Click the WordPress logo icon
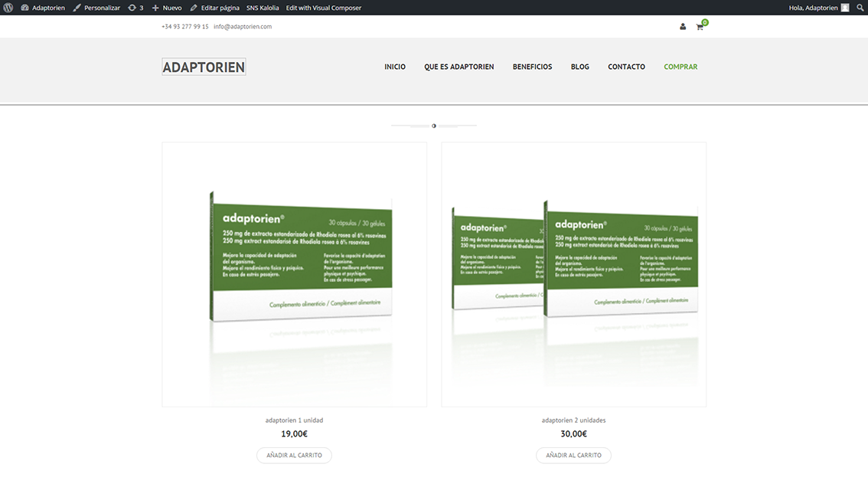 pyautogui.click(x=8, y=8)
